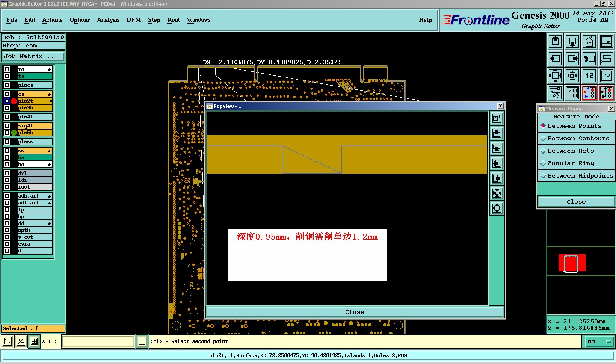Click the grid snap icon left of XY
The height and width of the screenshot is (364, 616).
34,341
